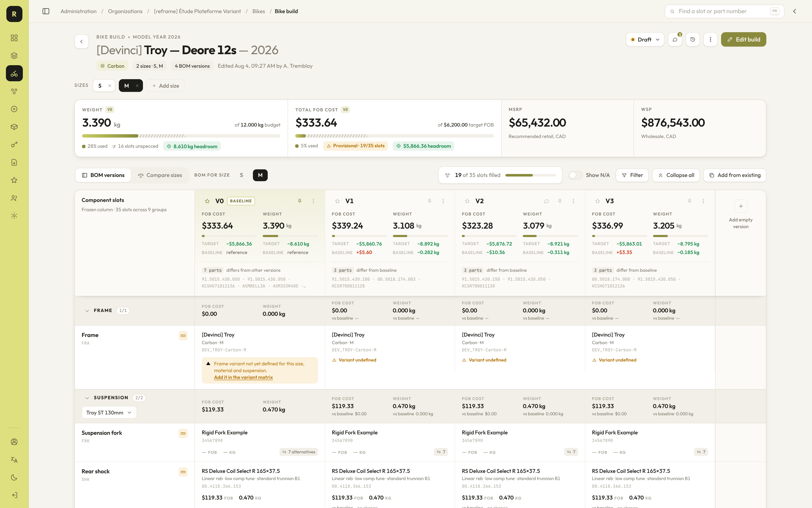The height and width of the screenshot is (508, 812).
Task: Open the Frame slot measurement icon
Action: pyautogui.click(x=183, y=335)
